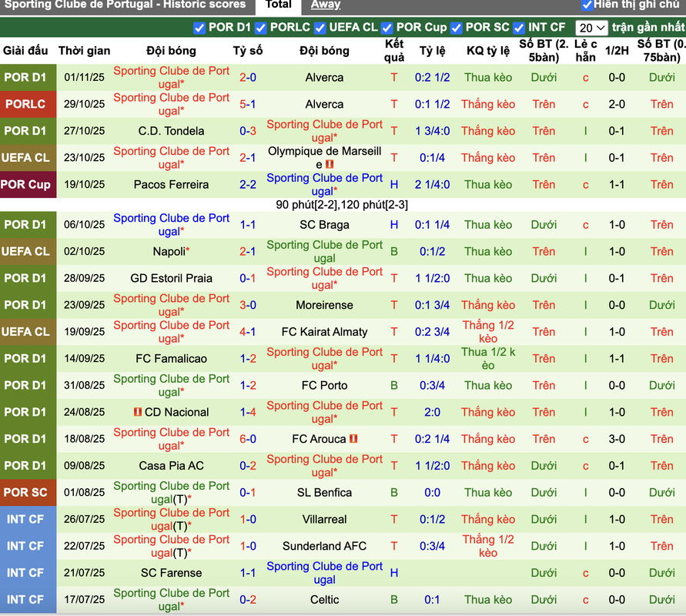Click the 3-0 halftime score for FC Arouca match
The width and height of the screenshot is (686, 616).
tap(617, 439)
